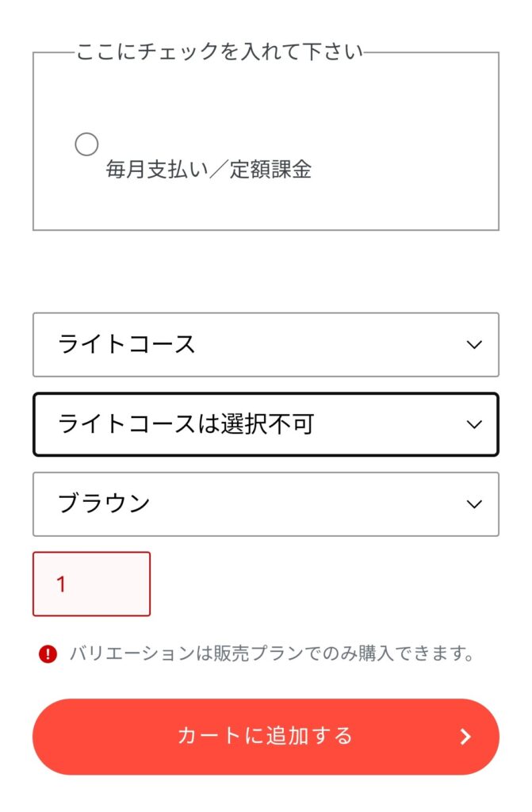Click the red exclamation error icon
Screen dimensions: 532x812
[48, 654]
